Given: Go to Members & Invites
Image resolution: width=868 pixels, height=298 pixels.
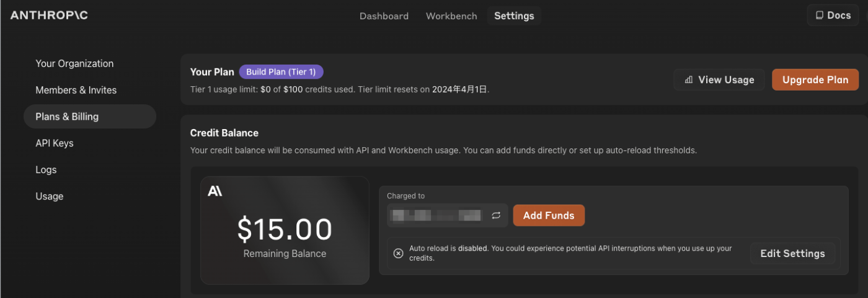Looking at the screenshot, I should point(76,90).
